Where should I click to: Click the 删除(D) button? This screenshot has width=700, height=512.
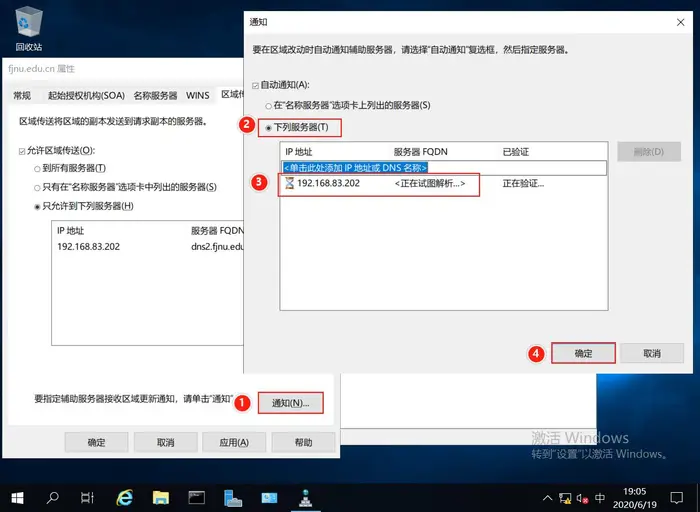[649, 152]
